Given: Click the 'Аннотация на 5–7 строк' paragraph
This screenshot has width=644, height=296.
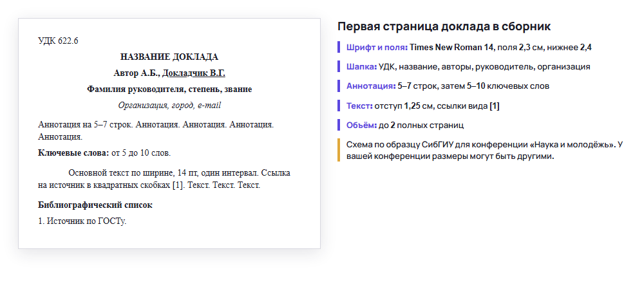Looking at the screenshot, I should [156, 131].
